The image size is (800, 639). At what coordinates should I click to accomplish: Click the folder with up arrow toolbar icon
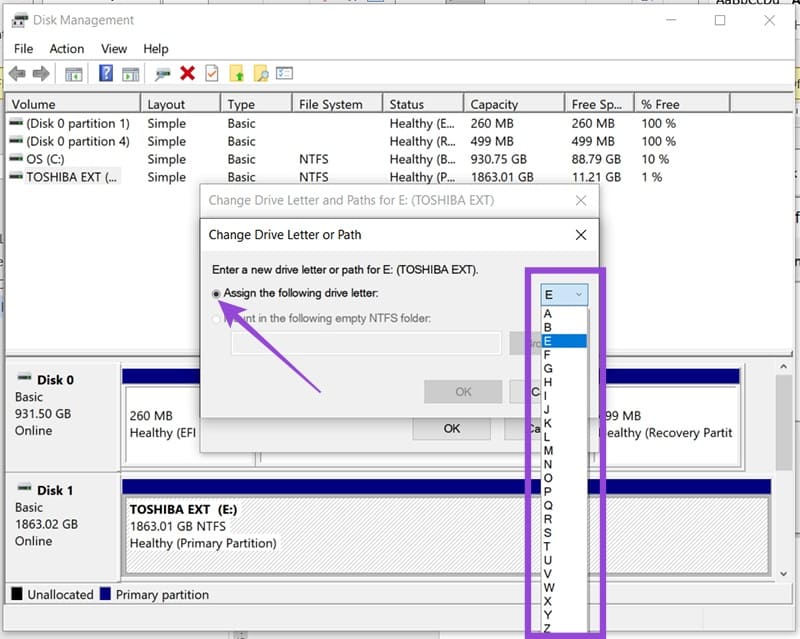pyautogui.click(x=238, y=72)
